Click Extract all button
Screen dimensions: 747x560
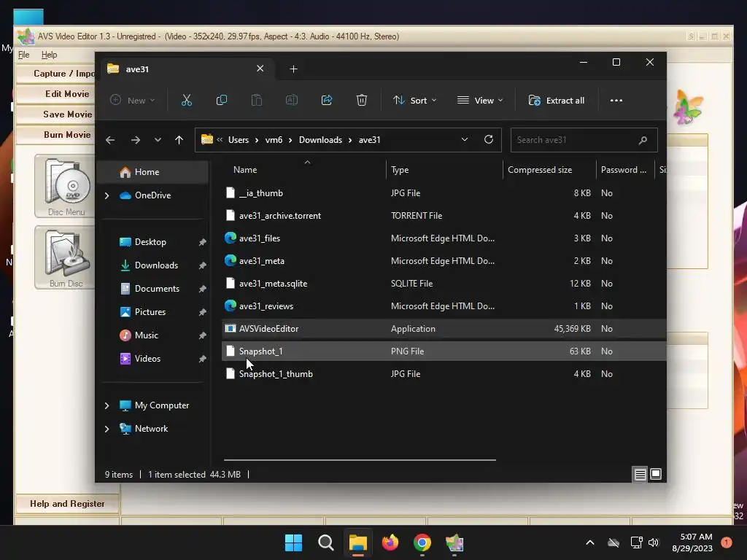(x=557, y=101)
